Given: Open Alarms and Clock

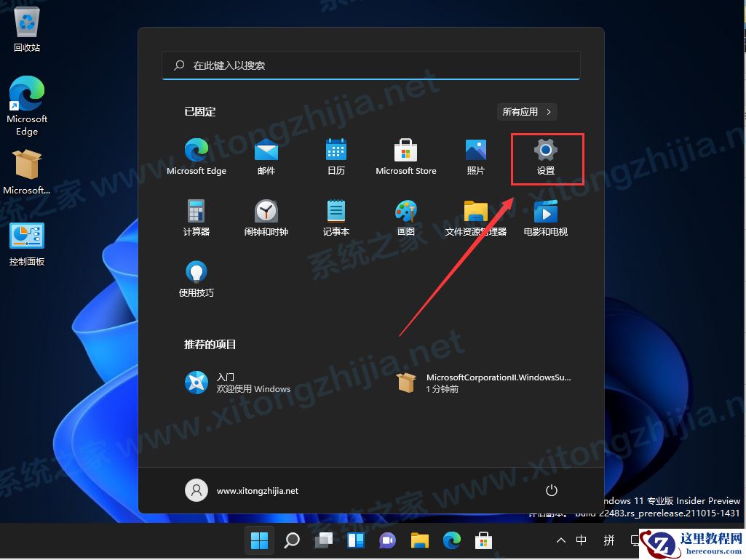Looking at the screenshot, I should point(266,215).
